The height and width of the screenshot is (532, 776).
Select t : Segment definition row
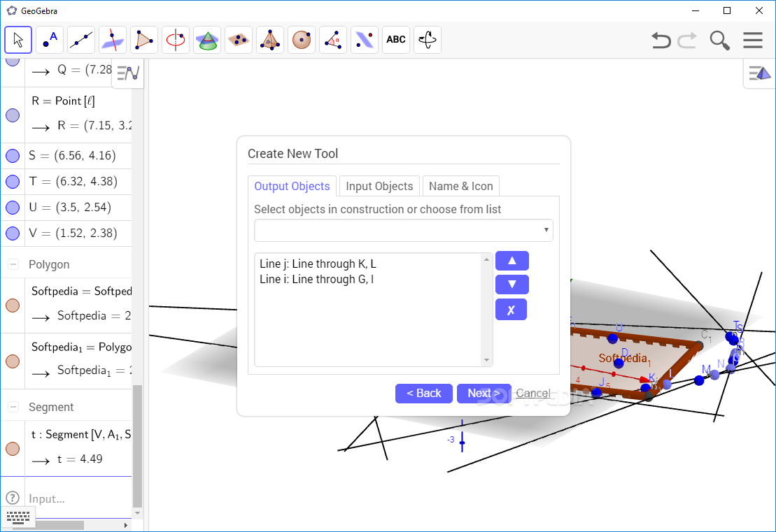[80, 434]
